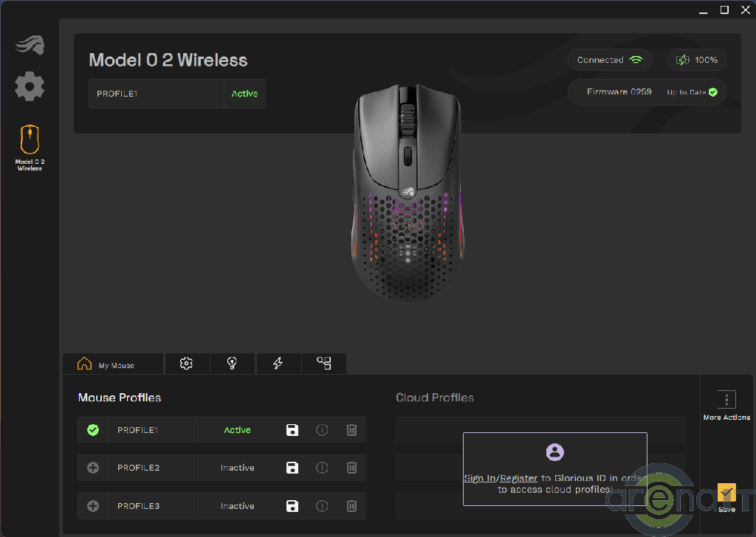Click the green check next to PROFILE1
Viewport: 756px width, 537px height.
pyautogui.click(x=93, y=430)
